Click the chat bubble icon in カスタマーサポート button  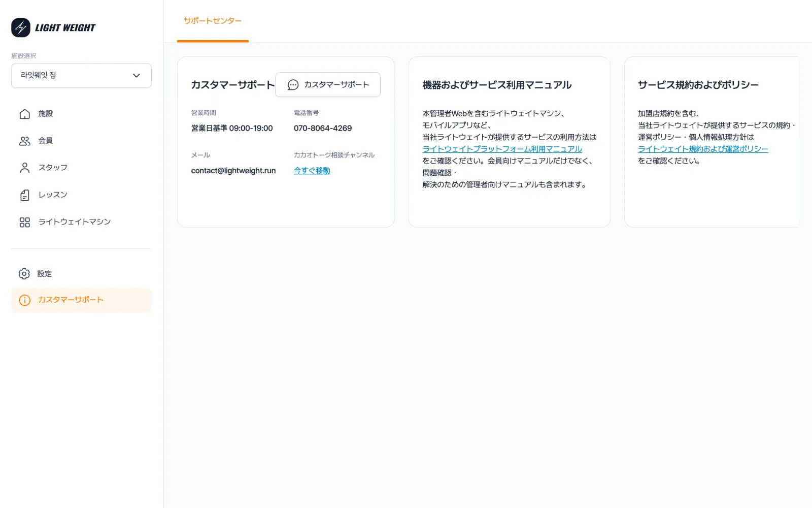[x=293, y=85]
